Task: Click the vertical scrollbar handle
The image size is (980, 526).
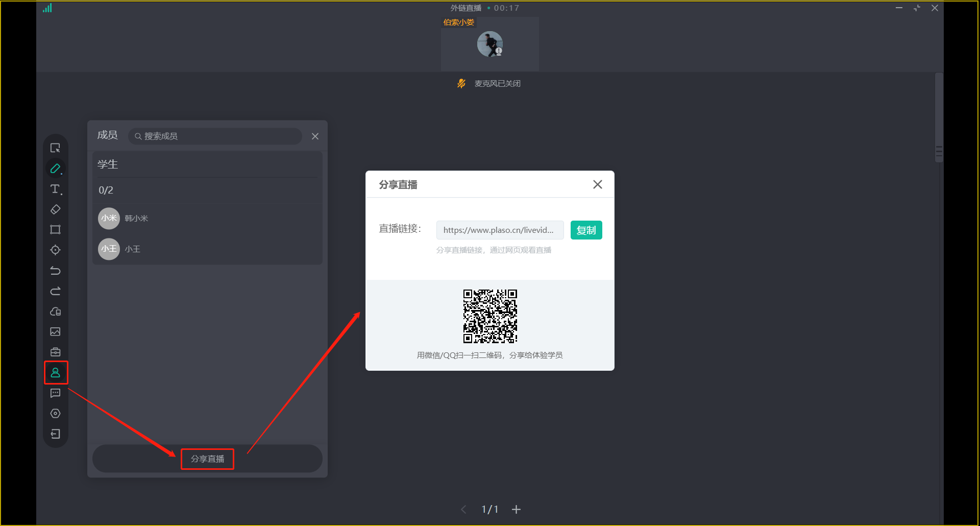Action: point(939,117)
